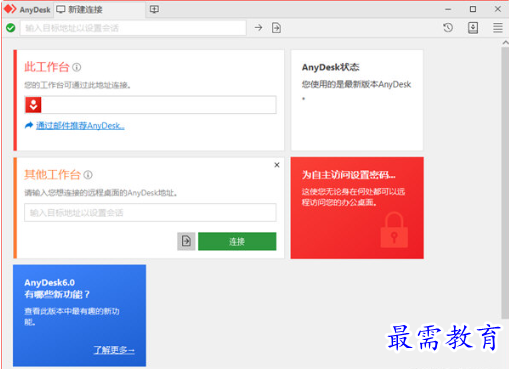The height and width of the screenshot is (369, 509).
Task: Open the 通过邮件推荐AnyDesk link
Action: click(80, 126)
